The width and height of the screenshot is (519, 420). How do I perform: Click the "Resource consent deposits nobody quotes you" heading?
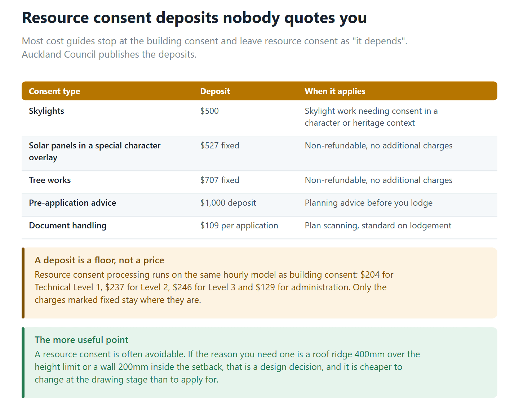pos(194,18)
